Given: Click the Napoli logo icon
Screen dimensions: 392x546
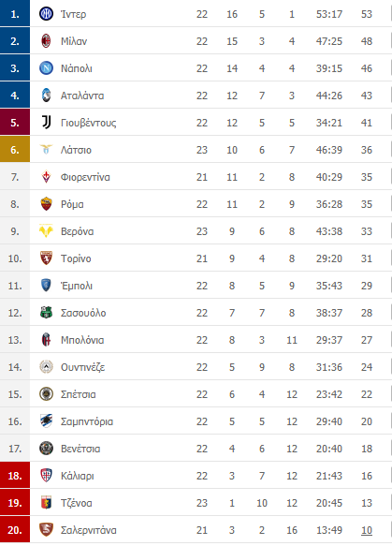Looking at the screenshot, I should (x=46, y=68).
